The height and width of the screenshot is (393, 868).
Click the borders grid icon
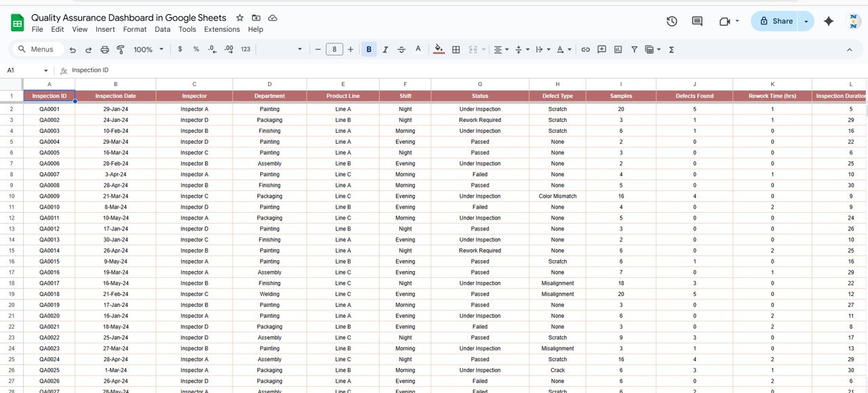pos(456,49)
